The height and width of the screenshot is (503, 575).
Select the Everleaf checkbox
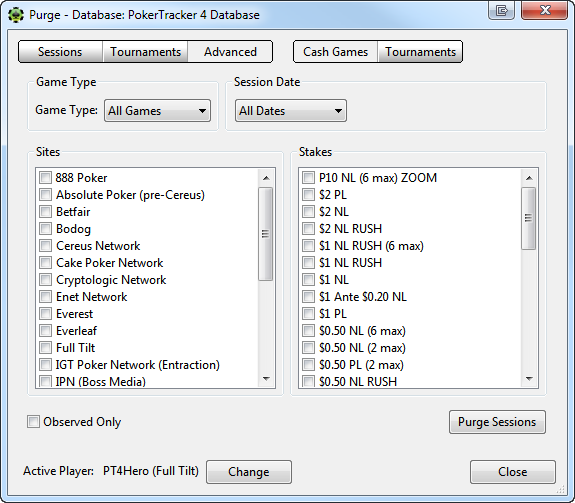click(45, 330)
